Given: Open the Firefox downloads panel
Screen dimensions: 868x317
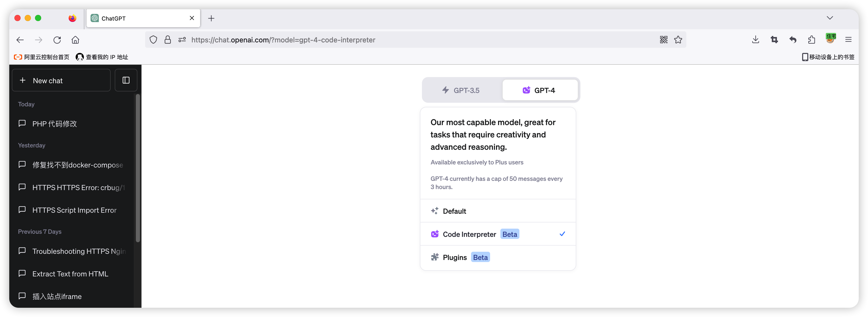Looking at the screenshot, I should (x=756, y=40).
